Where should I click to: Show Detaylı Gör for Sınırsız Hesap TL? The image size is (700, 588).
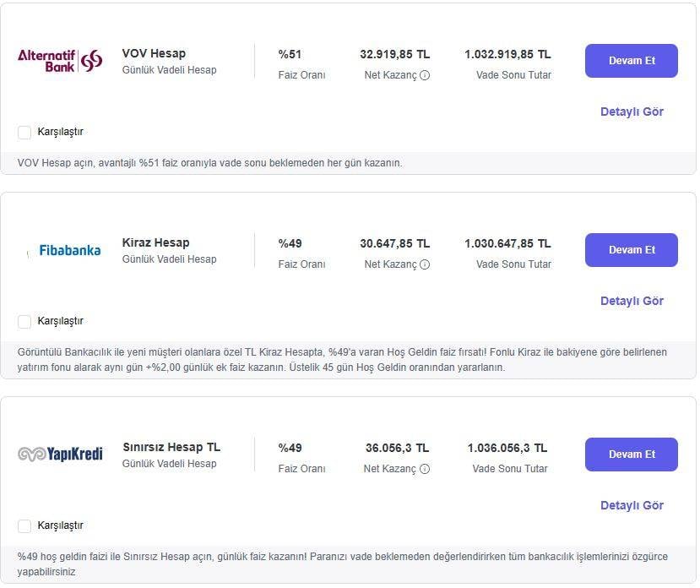pos(632,505)
